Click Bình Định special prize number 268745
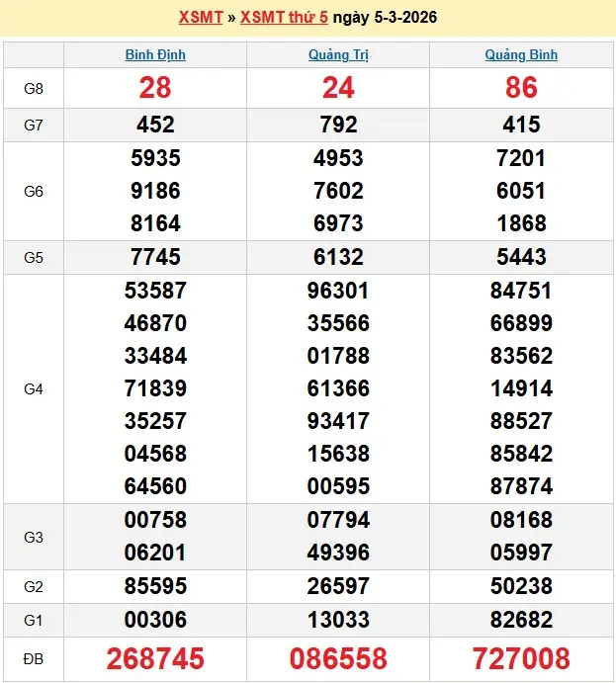The height and width of the screenshot is (683, 616). click(155, 658)
